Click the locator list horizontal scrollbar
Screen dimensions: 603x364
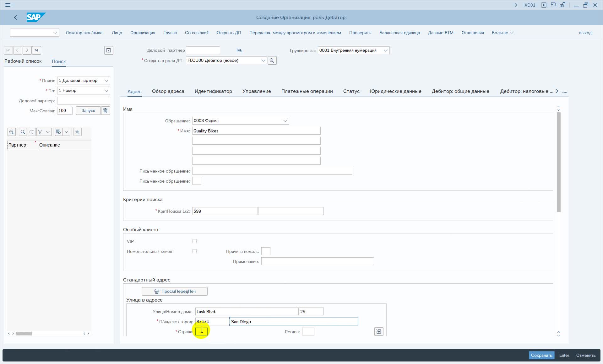tap(24, 334)
